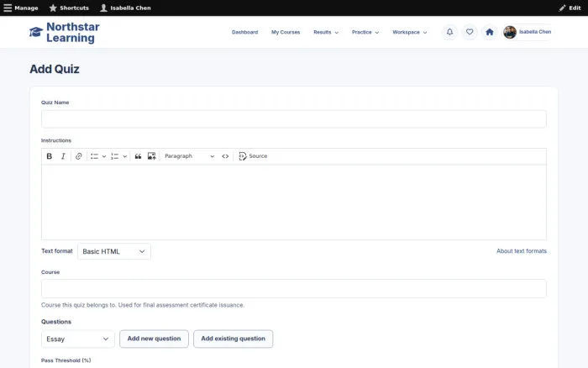The image size is (588, 368).
Task: Apply italic formatting in editor toolbar
Action: [63, 156]
